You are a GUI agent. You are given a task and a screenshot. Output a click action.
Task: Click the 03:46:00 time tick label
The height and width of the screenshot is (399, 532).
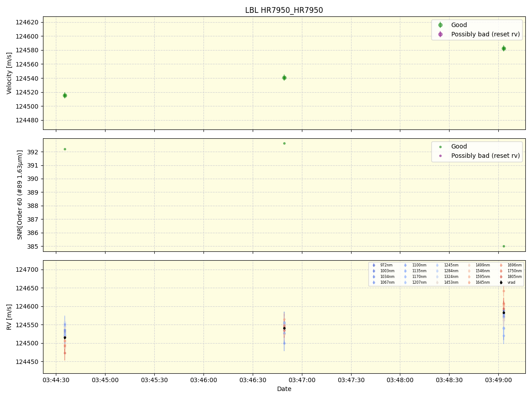[x=203, y=380]
